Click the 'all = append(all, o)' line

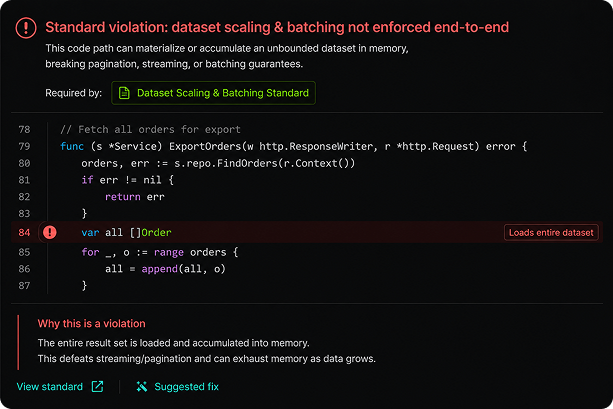click(165, 269)
